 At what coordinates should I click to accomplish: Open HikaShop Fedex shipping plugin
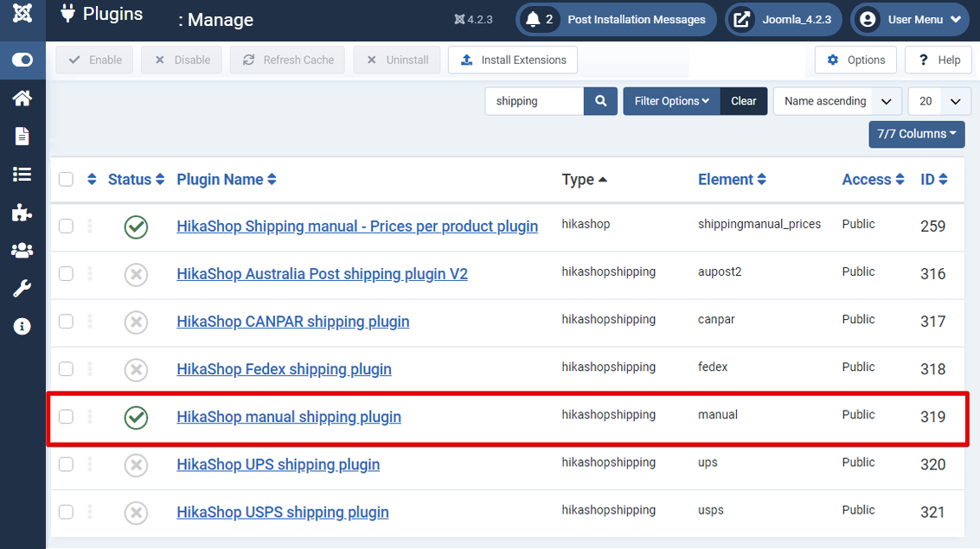284,369
